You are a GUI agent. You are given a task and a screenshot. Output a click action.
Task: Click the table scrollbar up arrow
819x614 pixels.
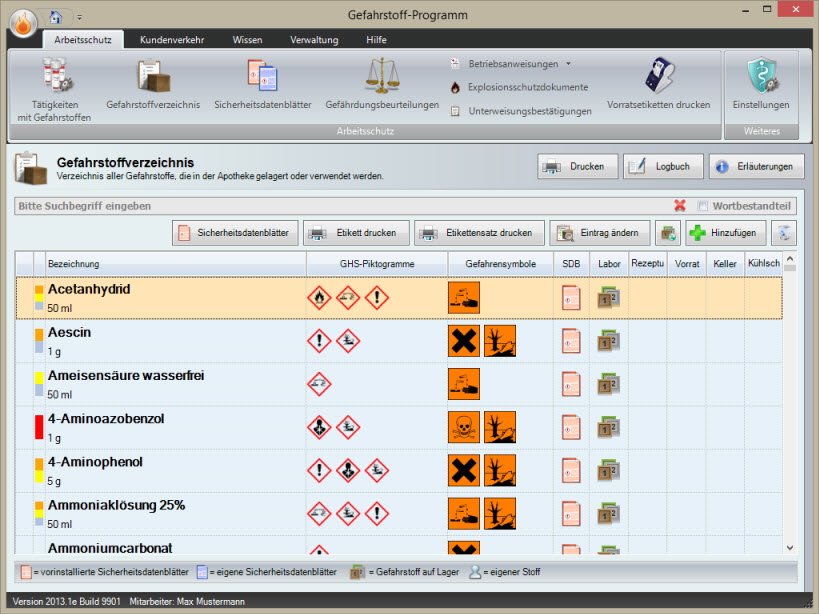(x=790, y=259)
